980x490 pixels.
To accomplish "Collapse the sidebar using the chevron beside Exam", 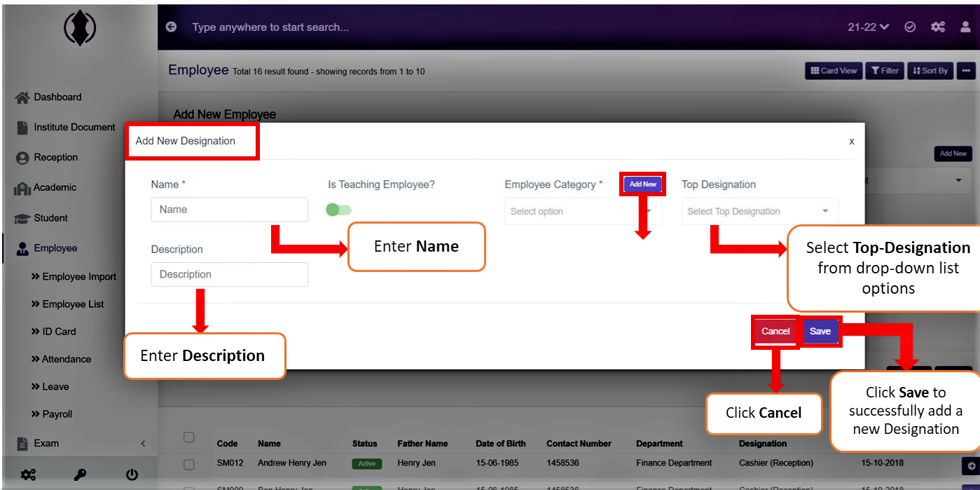I will (143, 444).
